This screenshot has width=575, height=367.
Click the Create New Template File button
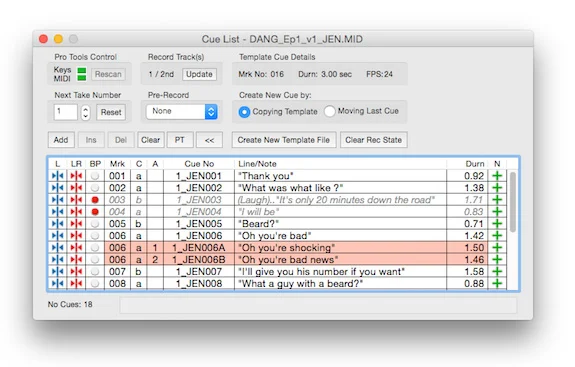(x=283, y=140)
